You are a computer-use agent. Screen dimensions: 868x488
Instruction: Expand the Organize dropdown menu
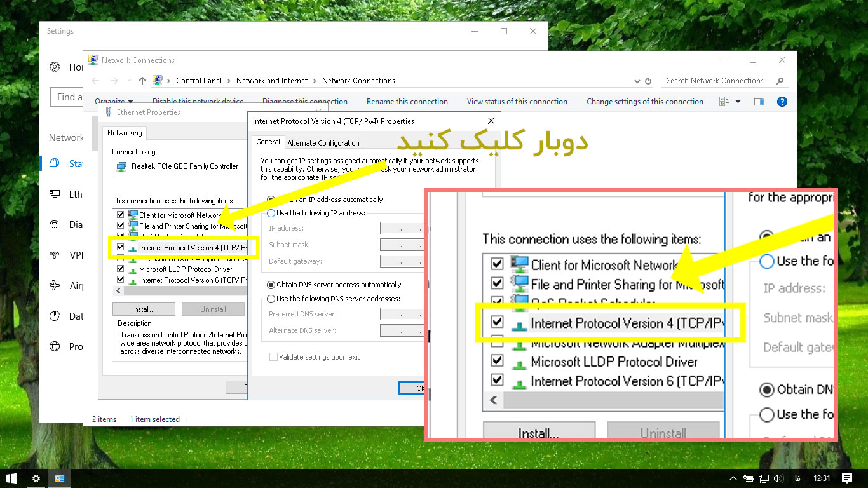tap(114, 102)
